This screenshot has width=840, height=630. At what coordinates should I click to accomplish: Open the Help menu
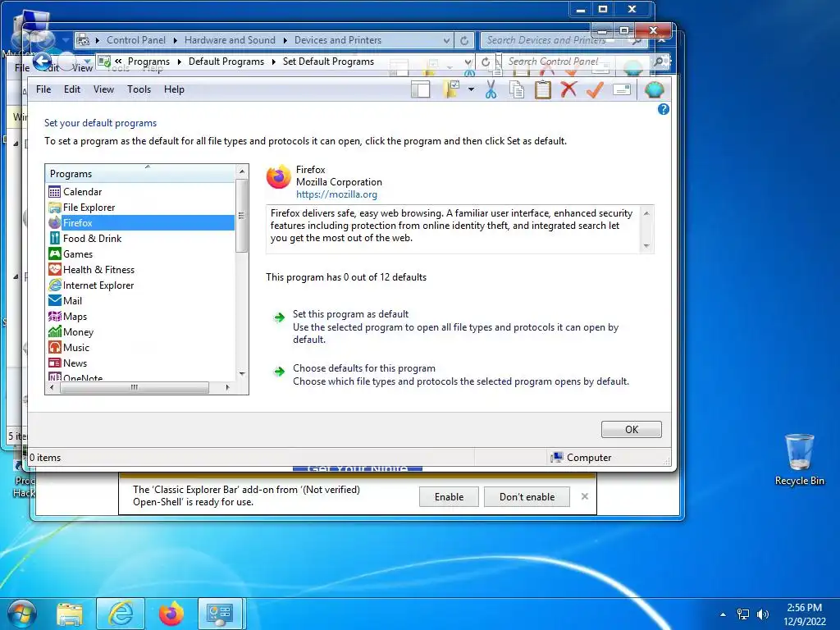click(174, 89)
